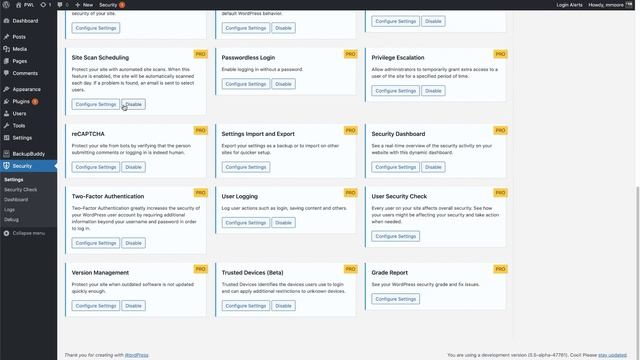Screen dimensions: 640x360
Task: Click the Site Scan Scheduling title
Action: point(100,58)
